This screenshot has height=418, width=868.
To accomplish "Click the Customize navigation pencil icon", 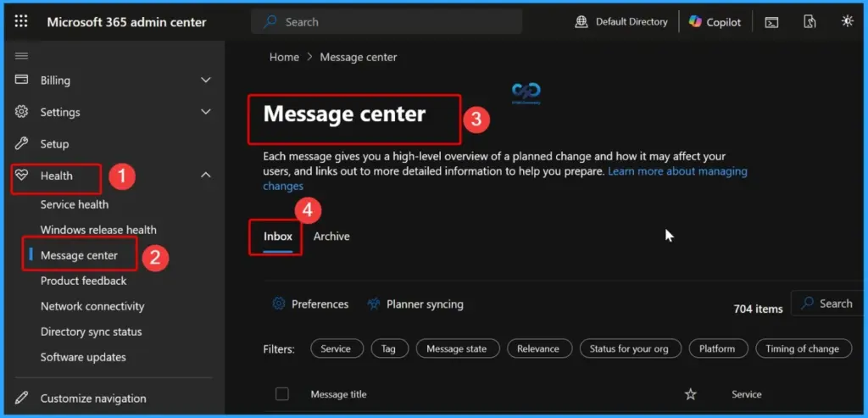I will 21,398.
